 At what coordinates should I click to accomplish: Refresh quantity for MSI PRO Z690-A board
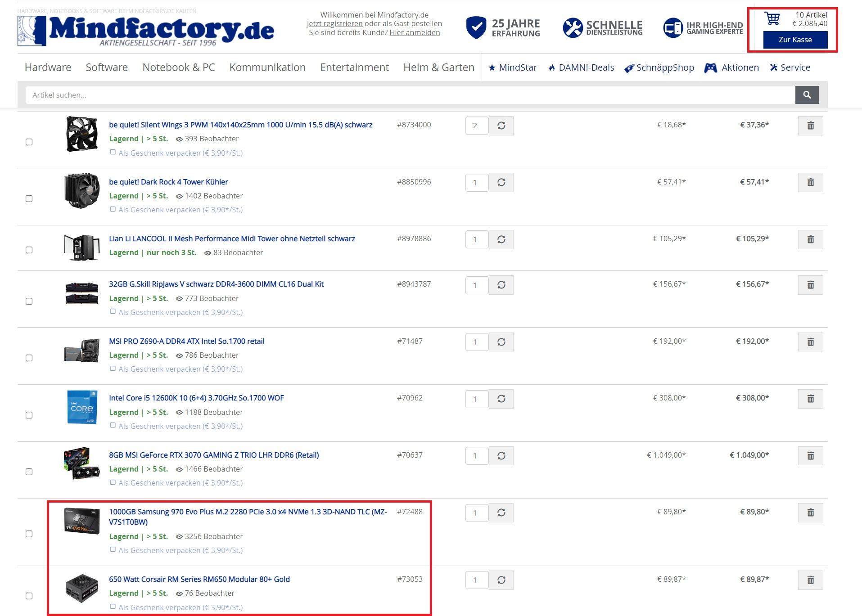pos(501,342)
